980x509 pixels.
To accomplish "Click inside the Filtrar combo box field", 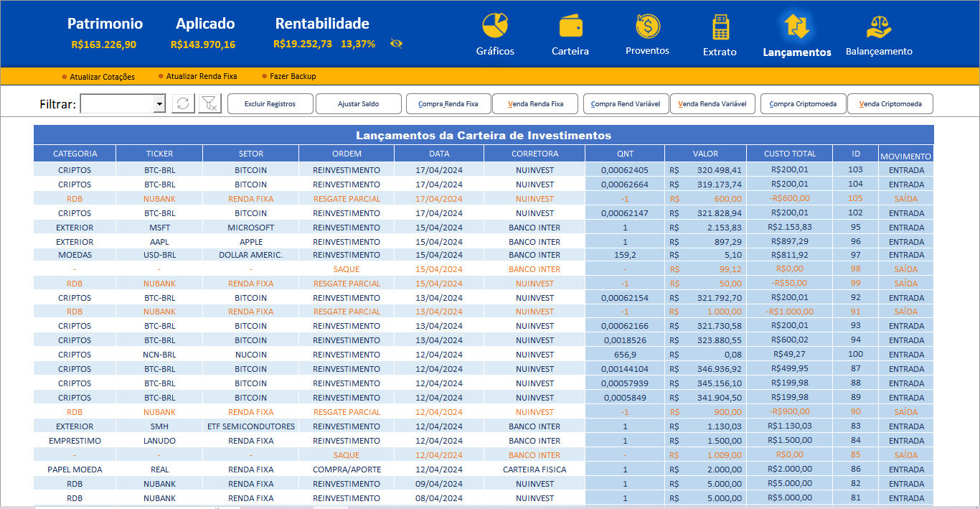I will 117,104.
